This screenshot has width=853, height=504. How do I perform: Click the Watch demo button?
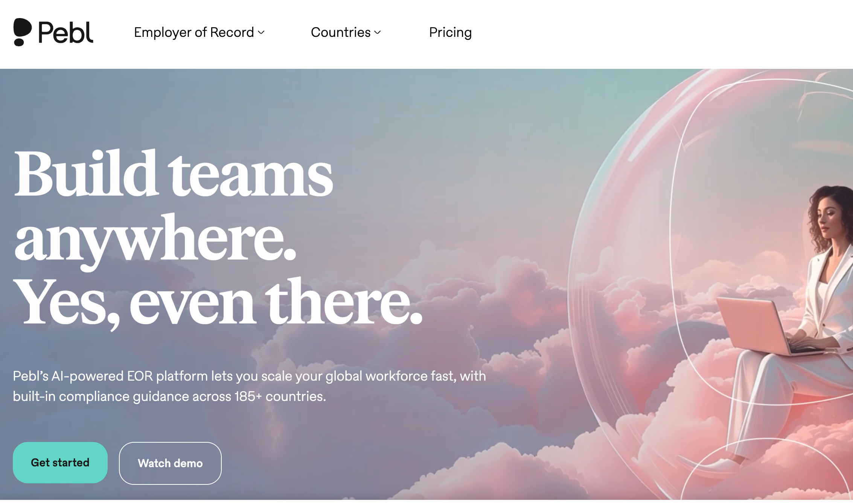[x=170, y=463]
